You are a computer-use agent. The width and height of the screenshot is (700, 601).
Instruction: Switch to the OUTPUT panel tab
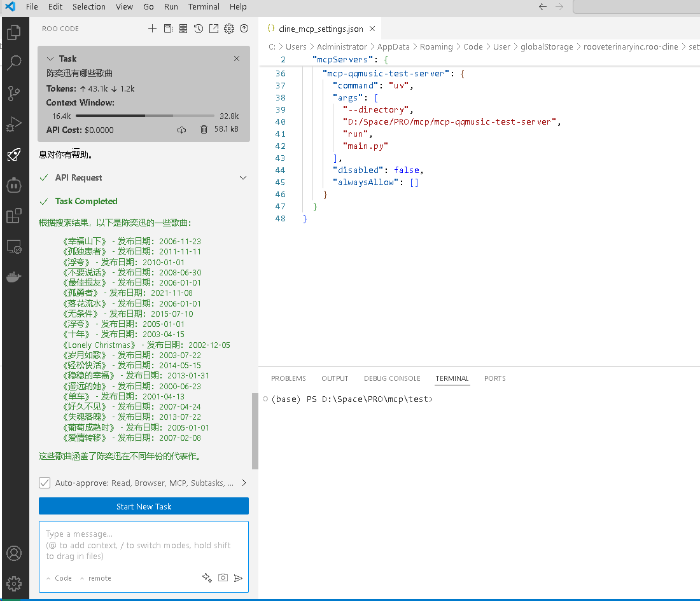[x=335, y=378]
